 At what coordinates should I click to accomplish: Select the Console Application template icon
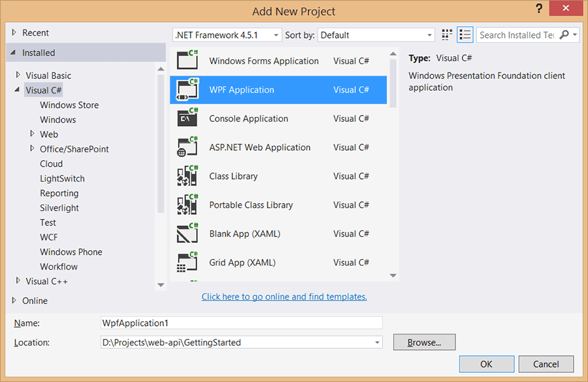pyautogui.click(x=187, y=118)
